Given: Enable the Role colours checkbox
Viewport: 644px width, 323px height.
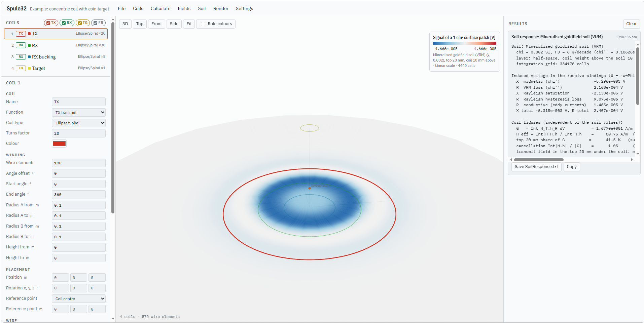Looking at the screenshot, I should point(203,24).
